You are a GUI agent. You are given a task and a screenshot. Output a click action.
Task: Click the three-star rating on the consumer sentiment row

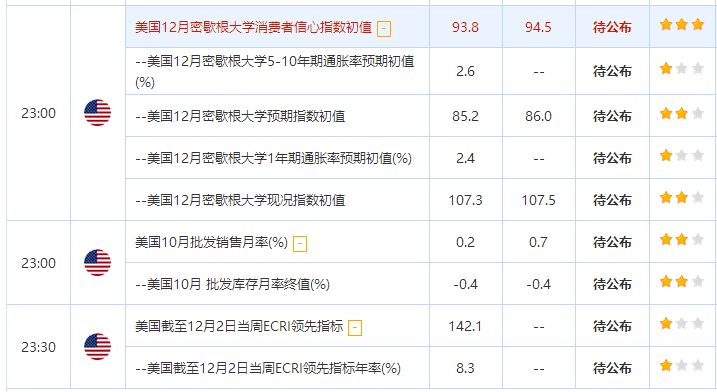pos(681,25)
